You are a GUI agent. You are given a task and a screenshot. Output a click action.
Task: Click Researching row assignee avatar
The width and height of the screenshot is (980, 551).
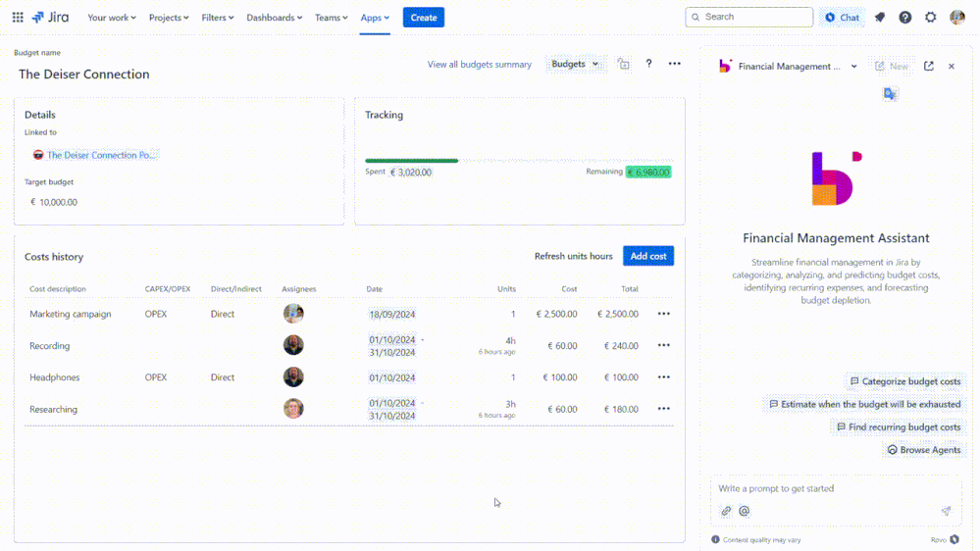pyautogui.click(x=293, y=409)
